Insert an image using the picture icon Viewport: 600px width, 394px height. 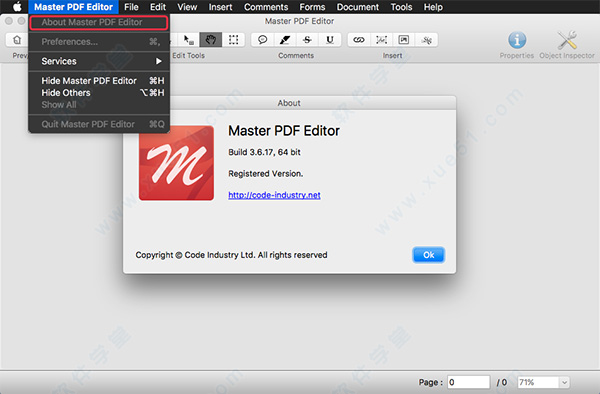[404, 40]
